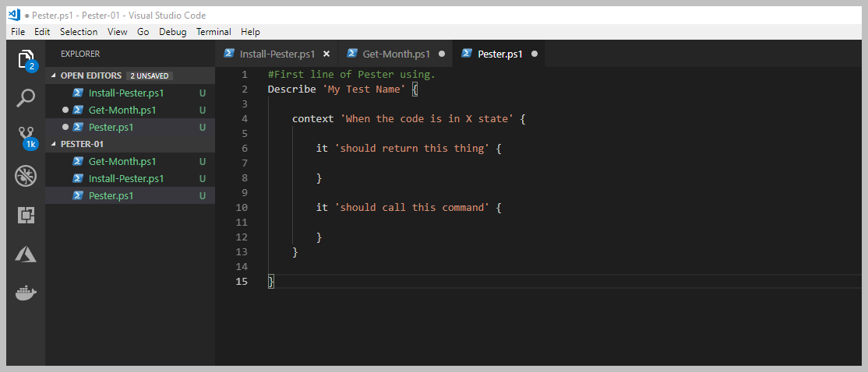Click the comment '#First line of Pester using.'

point(351,74)
